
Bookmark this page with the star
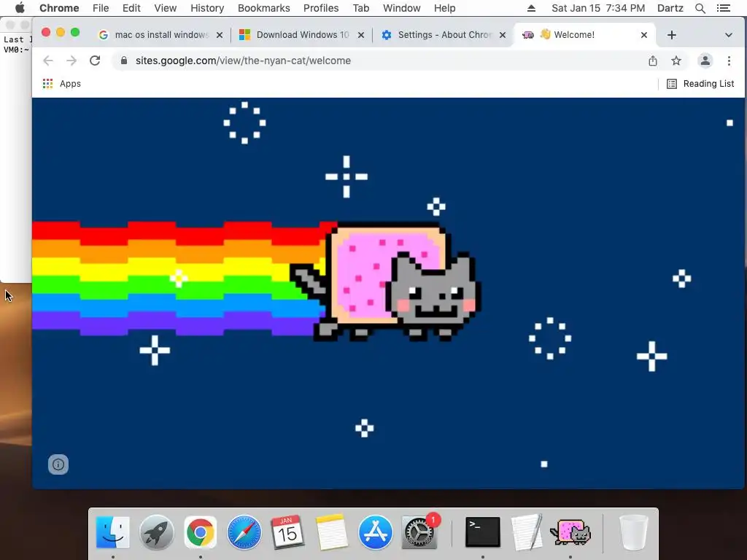pos(676,61)
